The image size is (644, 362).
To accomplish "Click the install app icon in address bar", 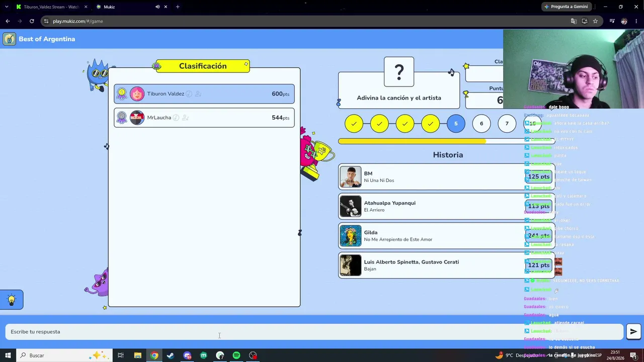I will click(585, 21).
